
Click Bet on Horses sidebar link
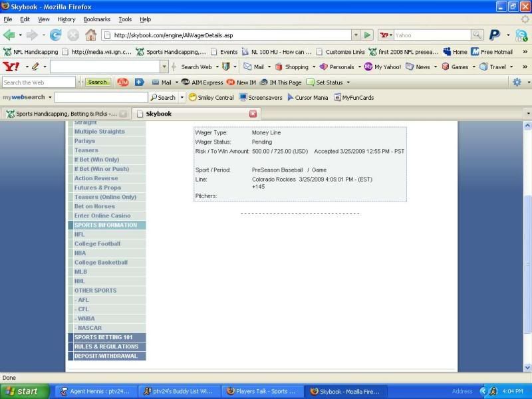pyautogui.click(x=94, y=206)
